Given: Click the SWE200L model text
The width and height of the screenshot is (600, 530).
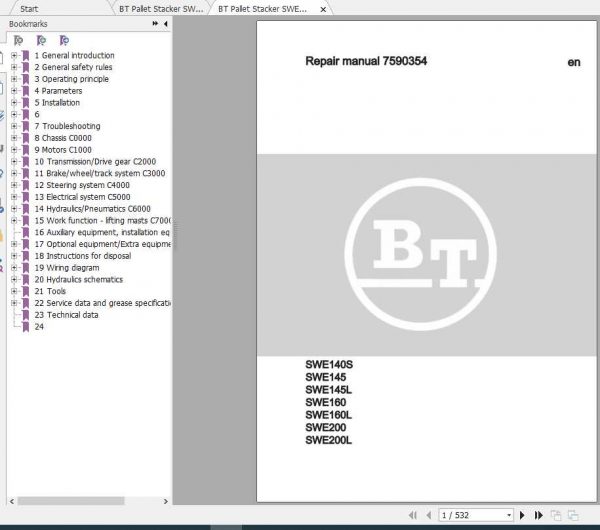Looking at the screenshot, I should (328, 440).
